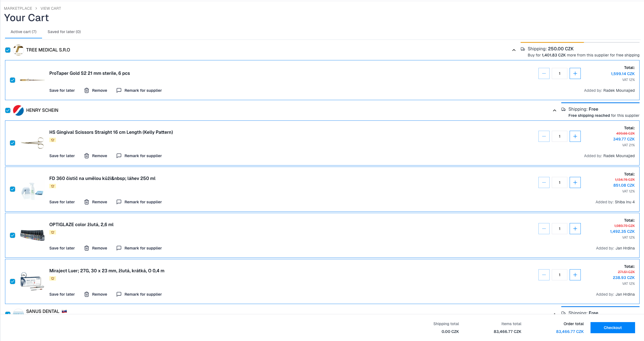This screenshot has width=644, height=341.
Task: Click Save for later on FD 360 čistič
Action: pos(62,202)
